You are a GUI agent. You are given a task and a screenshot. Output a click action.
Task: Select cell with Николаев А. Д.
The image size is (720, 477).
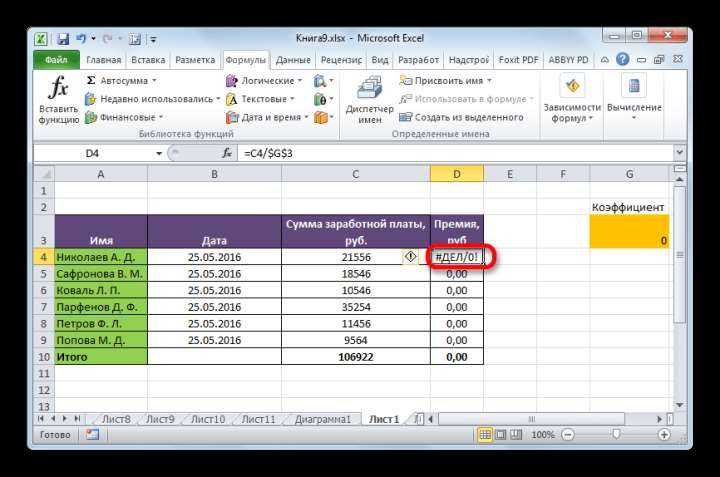coord(101,257)
